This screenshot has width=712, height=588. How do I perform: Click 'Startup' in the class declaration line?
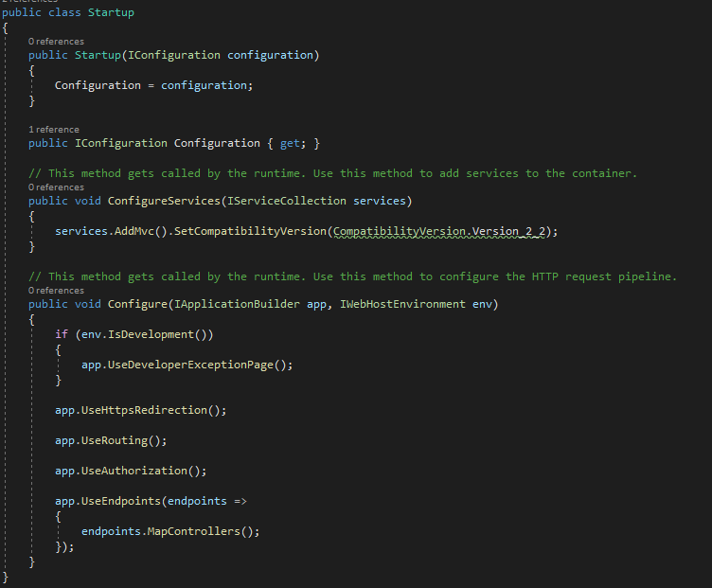111,12
